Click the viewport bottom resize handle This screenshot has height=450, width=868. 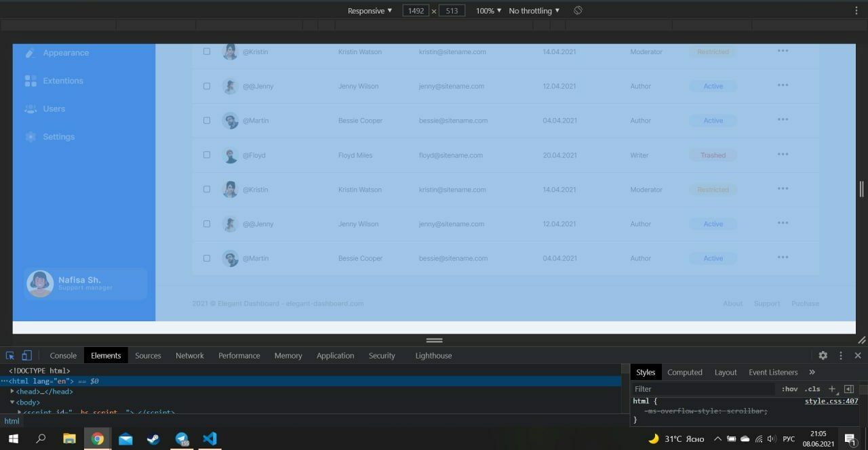click(434, 340)
